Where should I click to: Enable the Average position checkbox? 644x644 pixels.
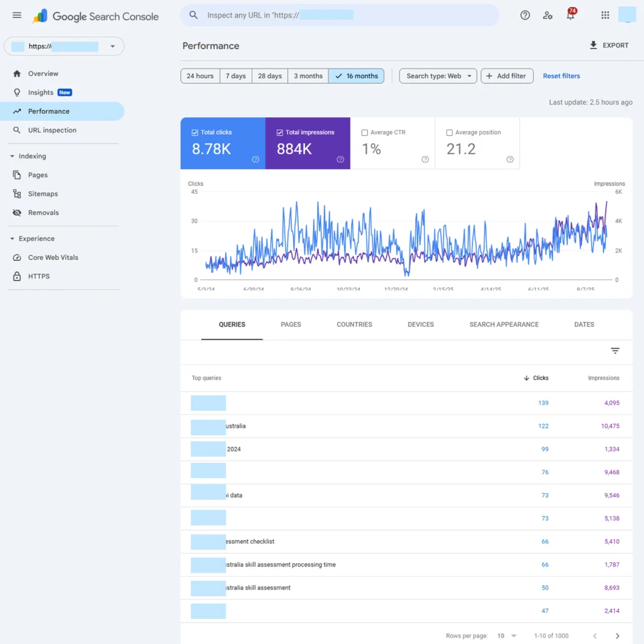pyautogui.click(x=449, y=133)
